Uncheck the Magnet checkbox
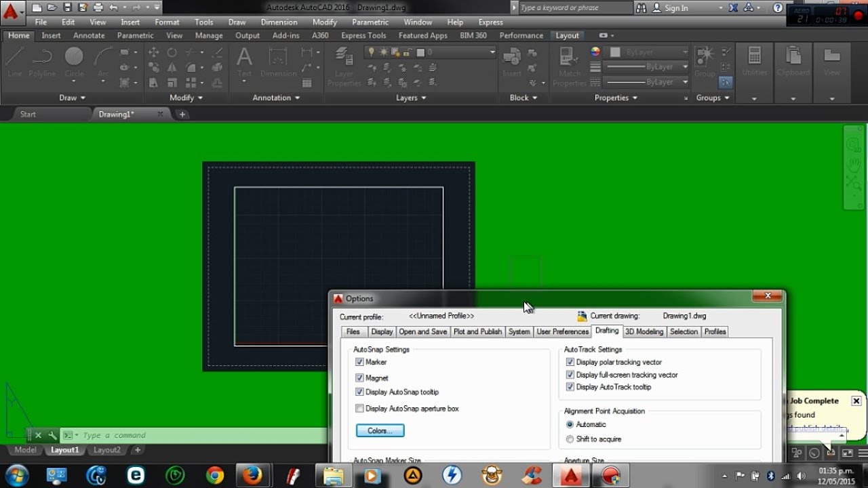868x488 pixels. click(x=359, y=378)
